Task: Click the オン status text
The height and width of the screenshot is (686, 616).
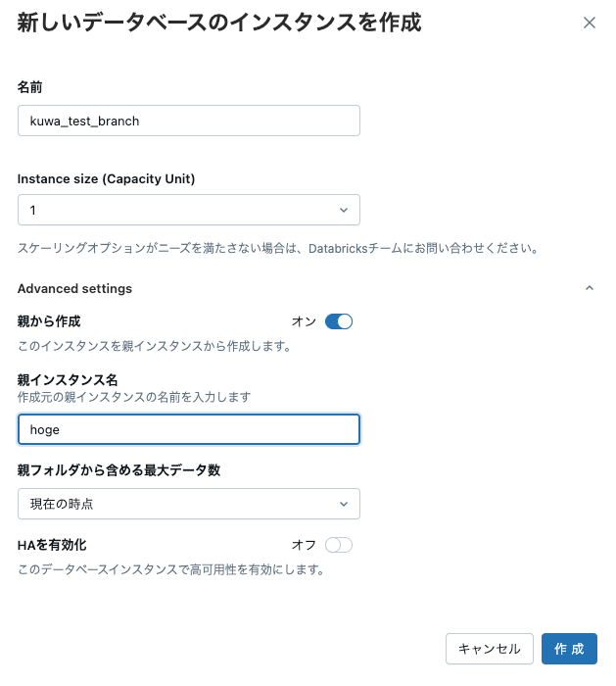Action: tap(304, 321)
